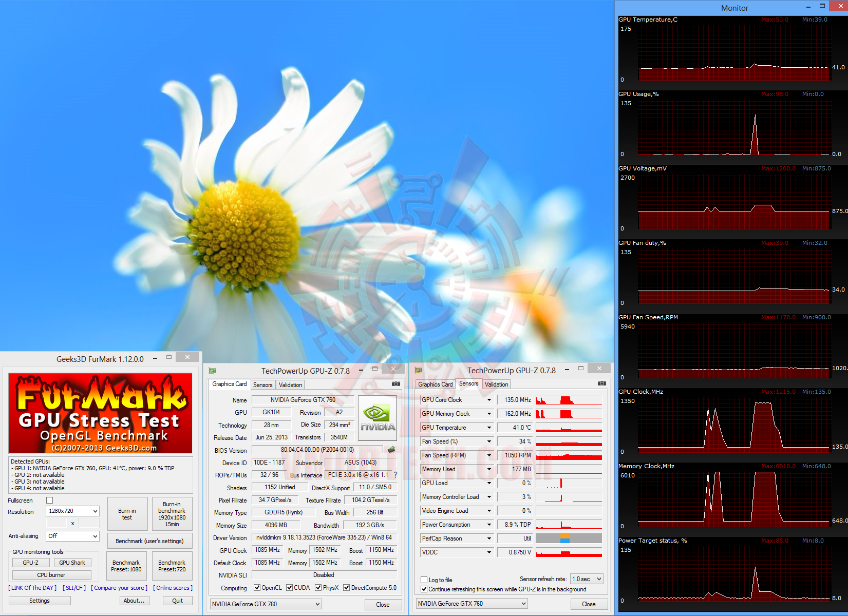The height and width of the screenshot is (616, 848).
Task: Switch to Validation tab in left GPU-Z window
Action: 291,385
